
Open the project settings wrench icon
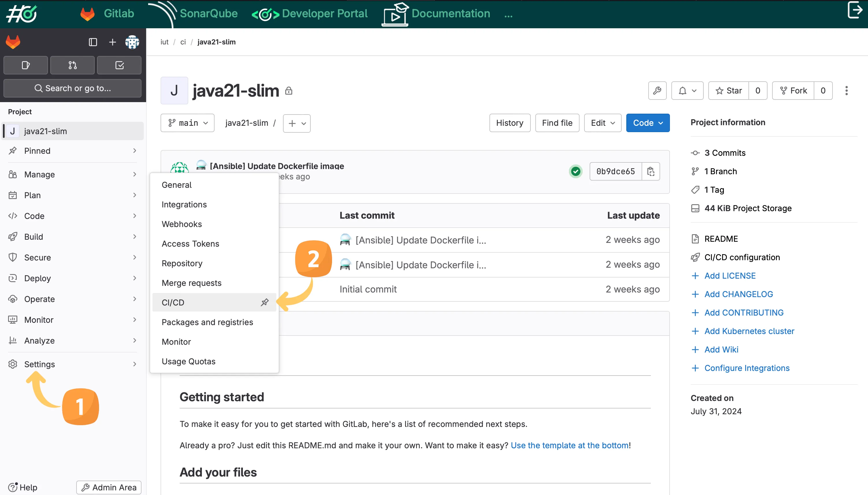tap(657, 91)
